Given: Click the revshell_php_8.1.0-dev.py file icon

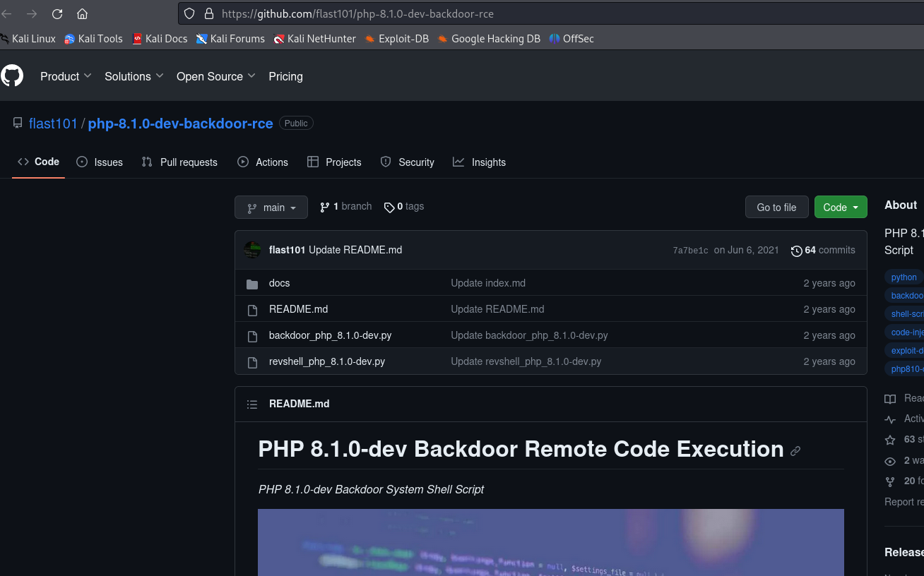Looking at the screenshot, I should click(x=252, y=362).
